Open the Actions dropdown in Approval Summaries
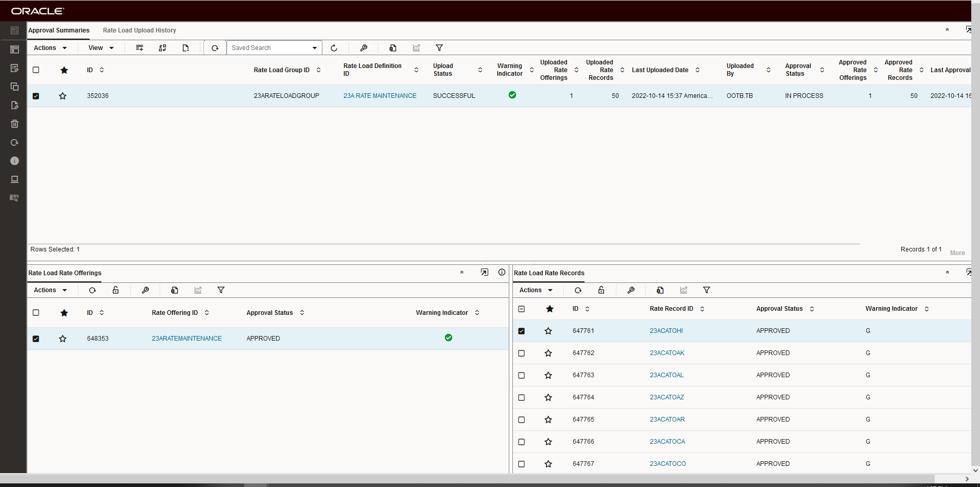980x487 pixels. tap(50, 48)
